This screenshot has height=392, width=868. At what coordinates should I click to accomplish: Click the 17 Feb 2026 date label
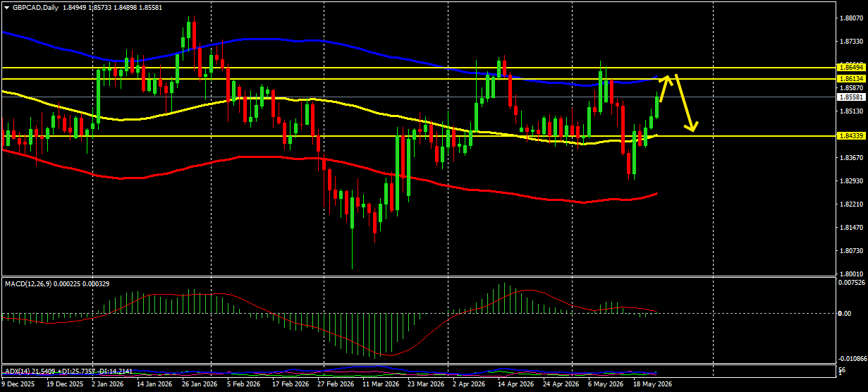(x=292, y=385)
